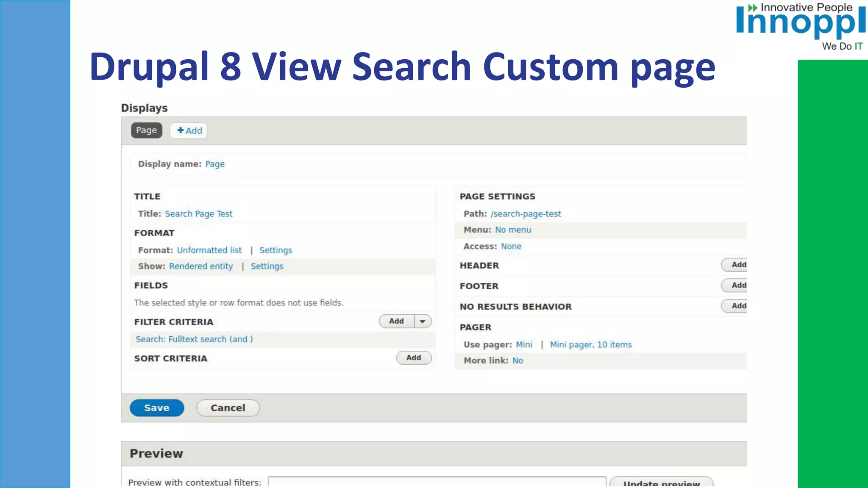
Task: Open the Display name Page link
Action: (215, 164)
